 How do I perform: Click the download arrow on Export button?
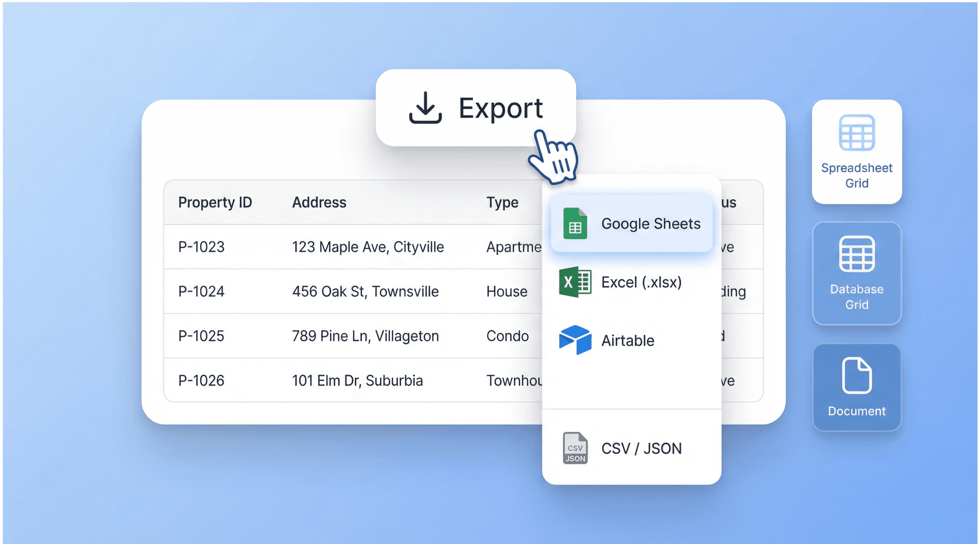[x=425, y=110]
